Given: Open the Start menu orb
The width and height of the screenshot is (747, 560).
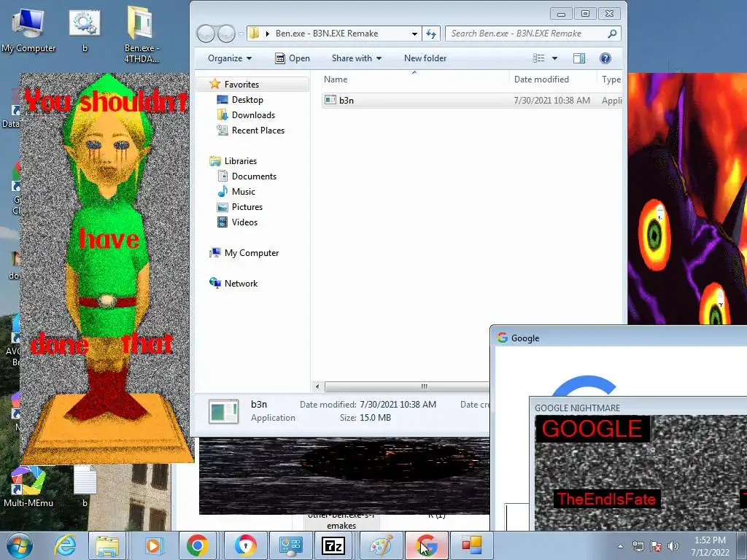Looking at the screenshot, I should point(19,545).
